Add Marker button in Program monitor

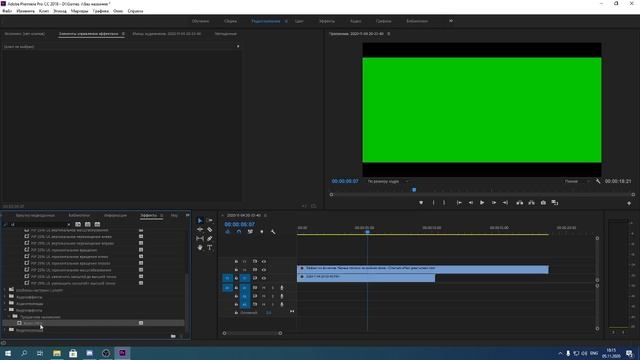pyautogui.click(x=421, y=202)
